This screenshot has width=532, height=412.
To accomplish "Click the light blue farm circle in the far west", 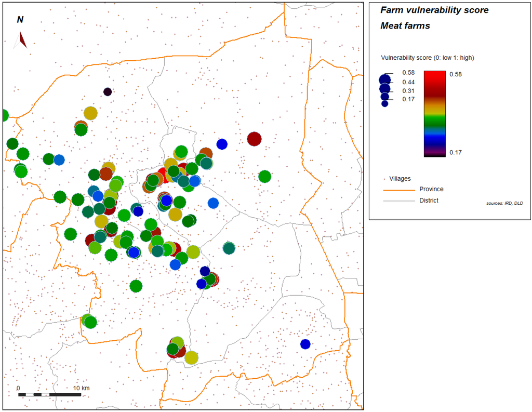I will [59, 160].
